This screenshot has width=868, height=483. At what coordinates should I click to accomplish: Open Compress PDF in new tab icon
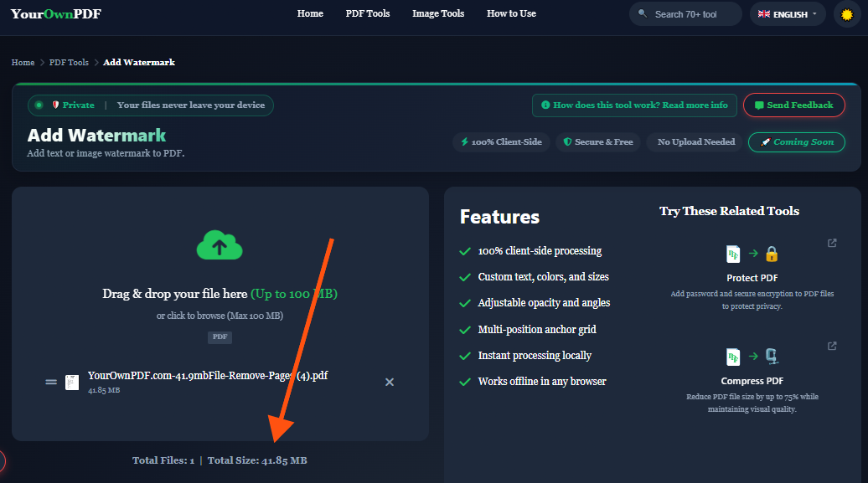pyautogui.click(x=832, y=346)
